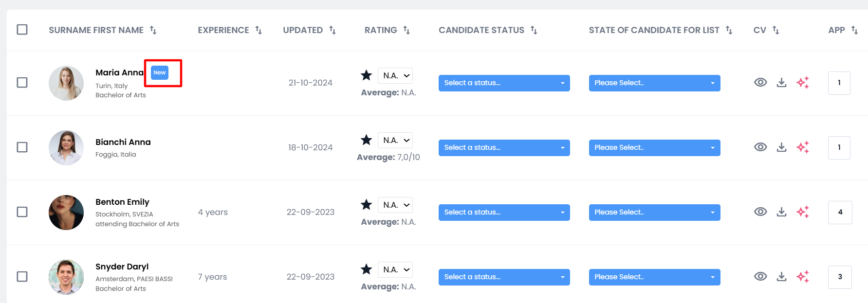Sort by Surname First Name column
Screen dimensions: 868x303
point(153,30)
